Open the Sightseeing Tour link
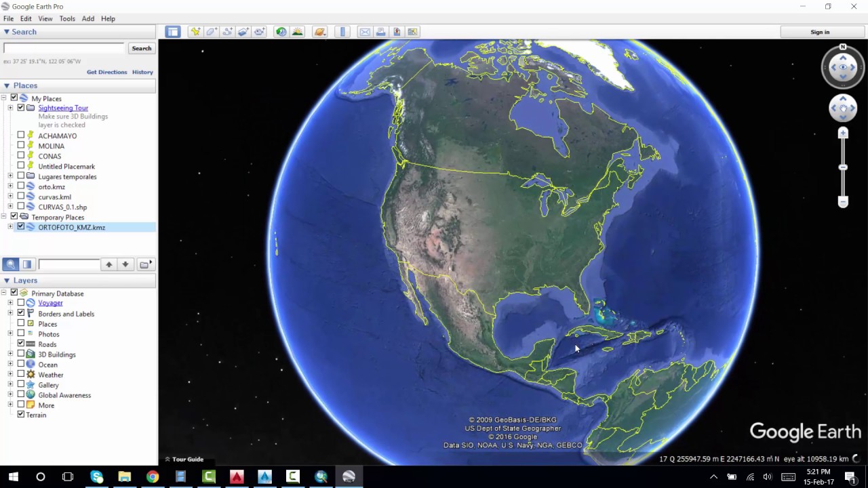 tap(63, 108)
